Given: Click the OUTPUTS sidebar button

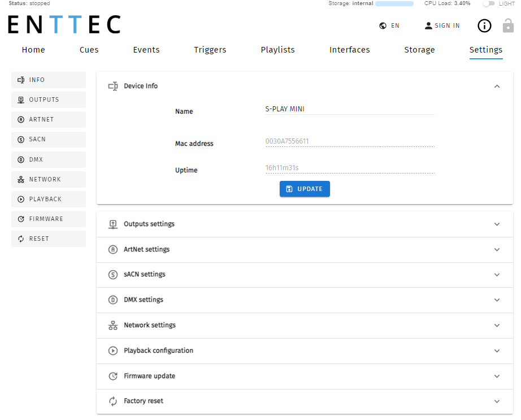Looking at the screenshot, I should [49, 99].
